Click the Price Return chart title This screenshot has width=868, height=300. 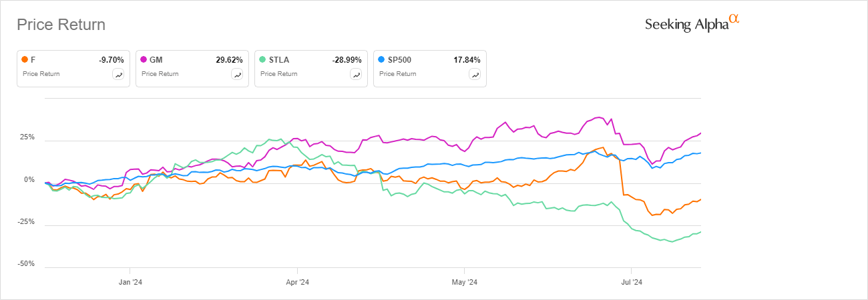click(61, 25)
